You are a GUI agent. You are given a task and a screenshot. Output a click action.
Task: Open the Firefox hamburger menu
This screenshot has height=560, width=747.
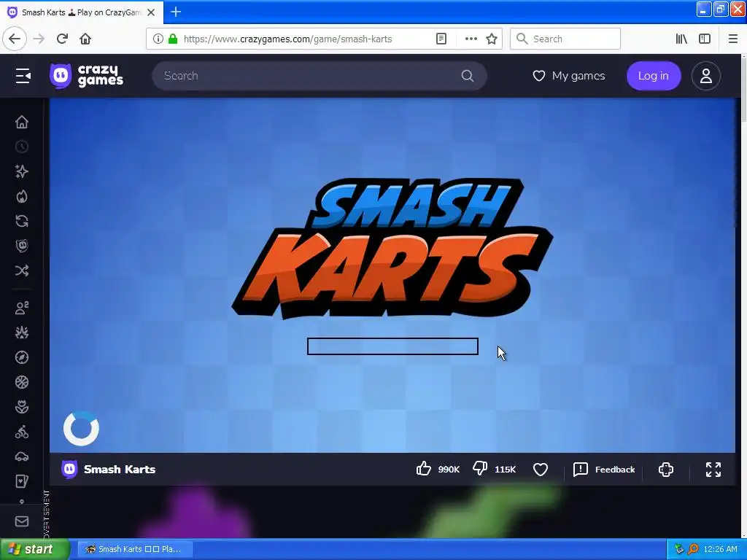[x=732, y=39]
